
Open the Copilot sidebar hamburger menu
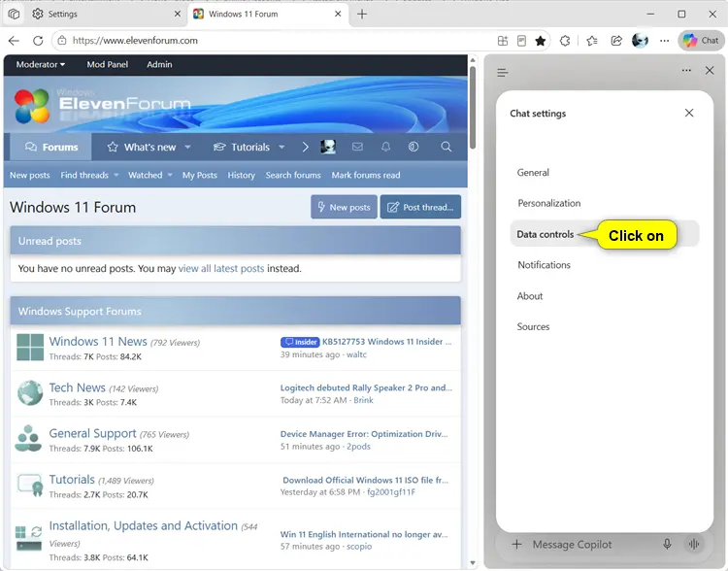point(503,72)
